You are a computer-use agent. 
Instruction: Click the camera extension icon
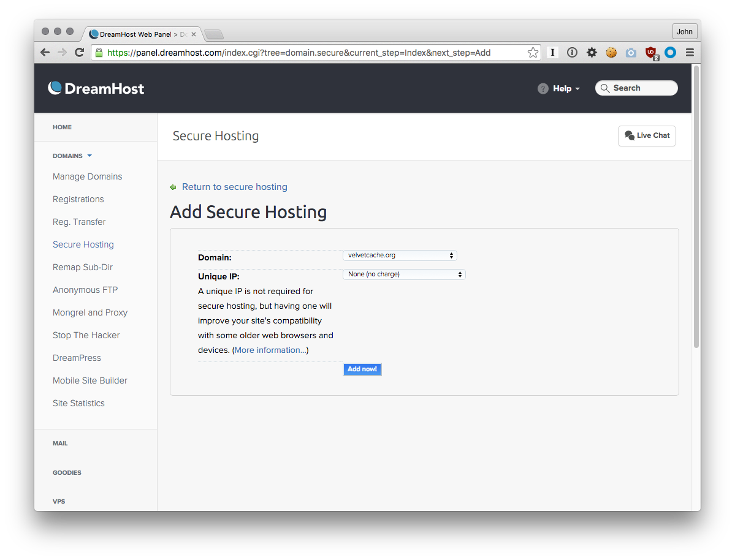(631, 53)
